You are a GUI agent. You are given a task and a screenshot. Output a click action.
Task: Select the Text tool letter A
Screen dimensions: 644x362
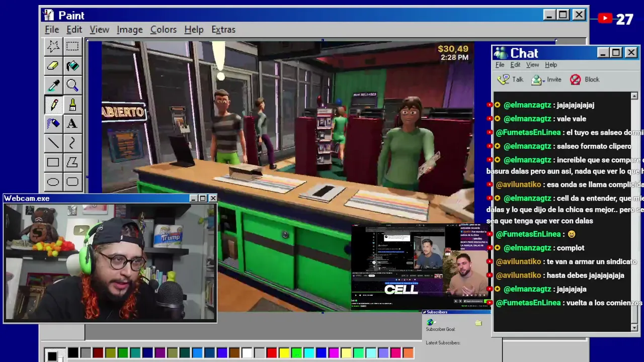(x=72, y=124)
